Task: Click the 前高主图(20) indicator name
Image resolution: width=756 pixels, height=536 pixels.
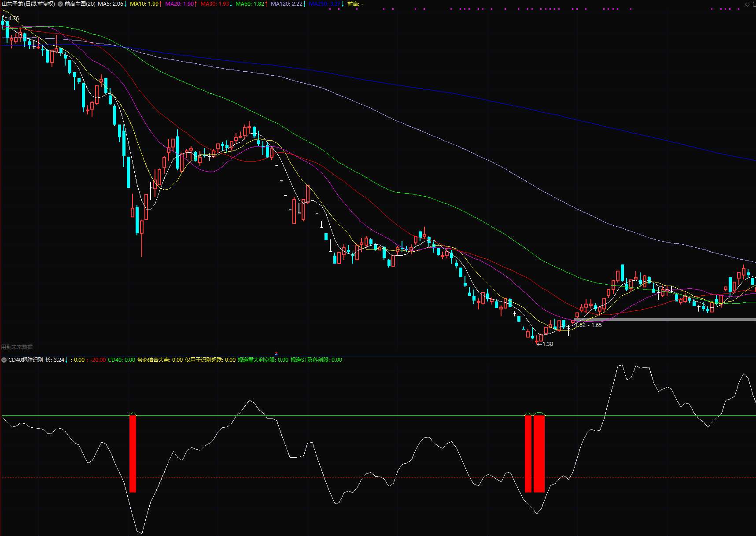Action: (80, 4)
